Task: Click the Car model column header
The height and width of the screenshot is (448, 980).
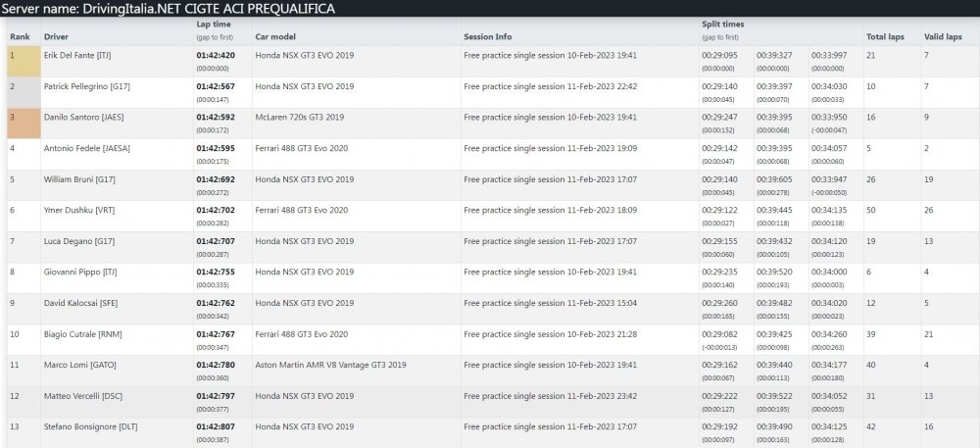Action: (275, 37)
